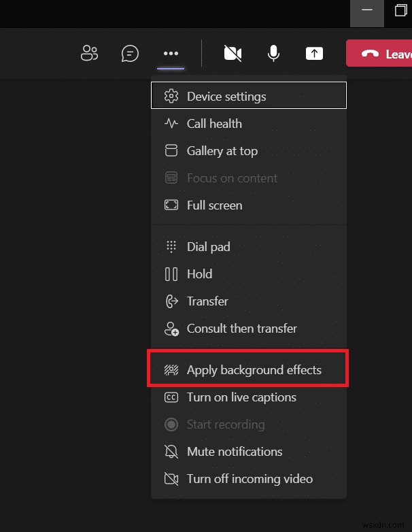
Task: Click Apply background effects
Action: pos(249,369)
